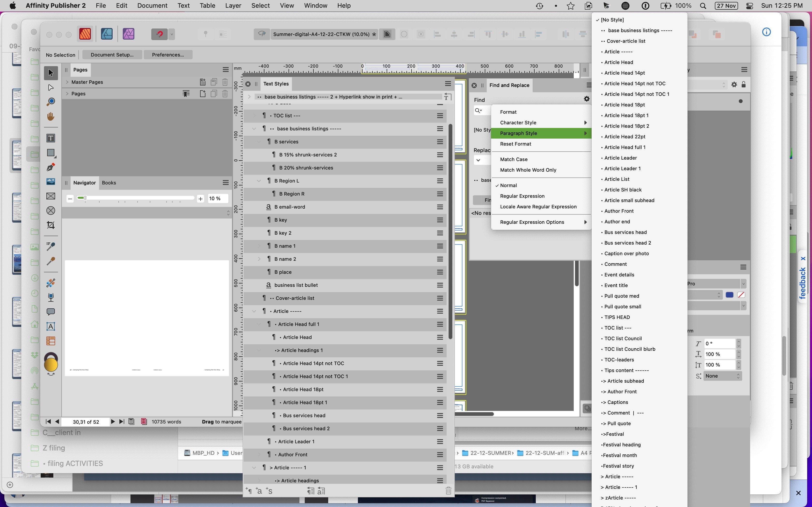Activate the Frame Text tool
812x507 pixels.
click(51, 138)
